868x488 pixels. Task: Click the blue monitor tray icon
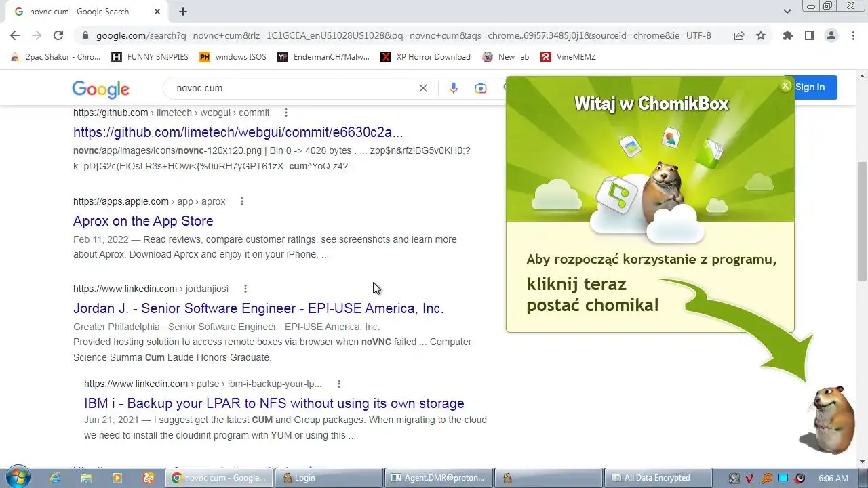[x=783, y=479]
